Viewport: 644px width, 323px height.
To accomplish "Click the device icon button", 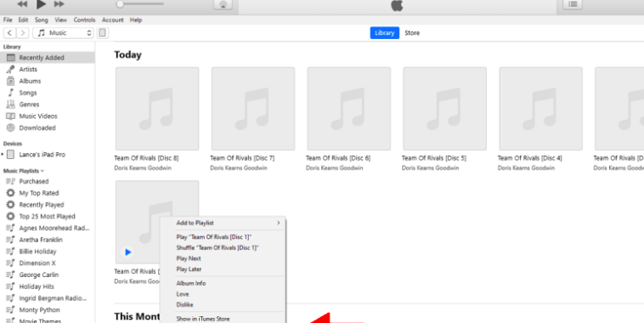I will click(103, 33).
